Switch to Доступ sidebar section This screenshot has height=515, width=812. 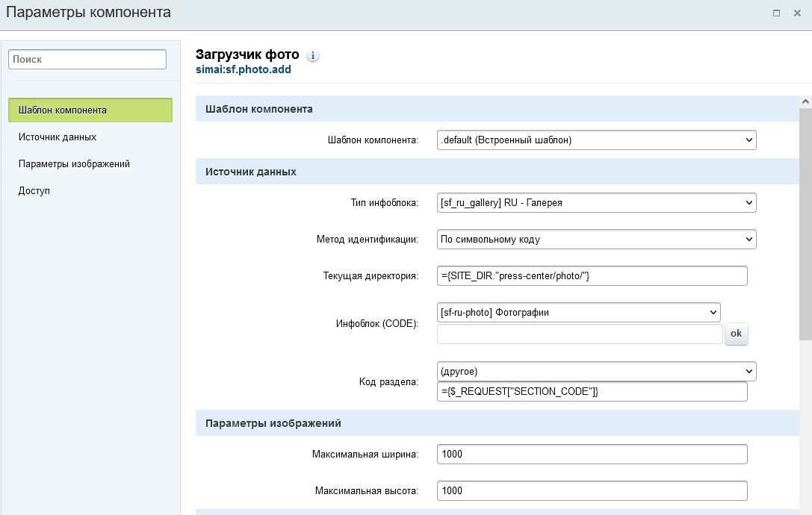[x=34, y=190]
